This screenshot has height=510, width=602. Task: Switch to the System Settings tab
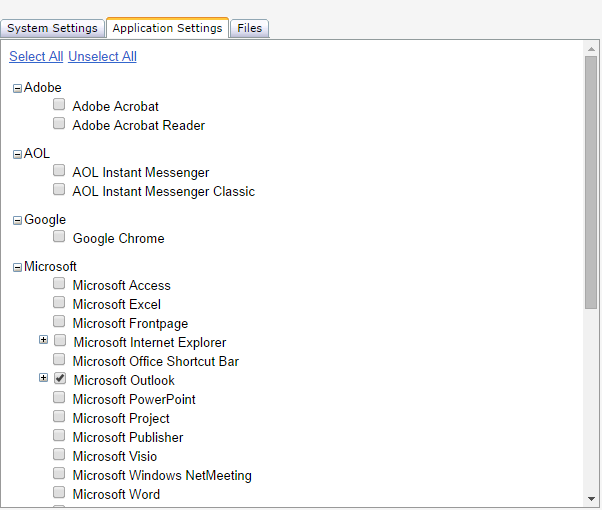tap(52, 28)
